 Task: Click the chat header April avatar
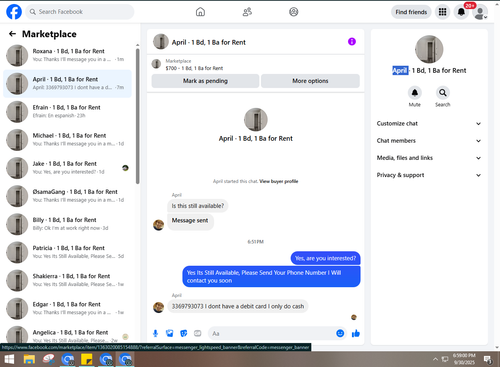click(161, 42)
